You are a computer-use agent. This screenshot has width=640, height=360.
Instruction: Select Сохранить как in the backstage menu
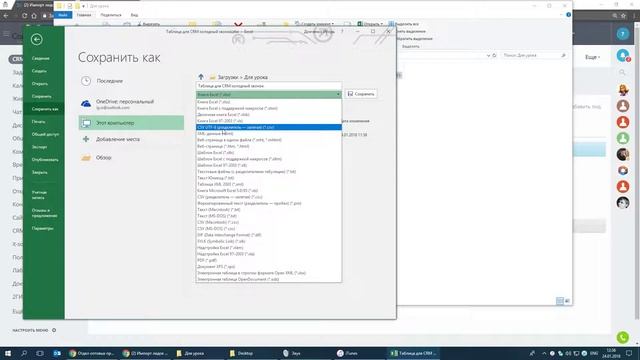click(x=45, y=109)
